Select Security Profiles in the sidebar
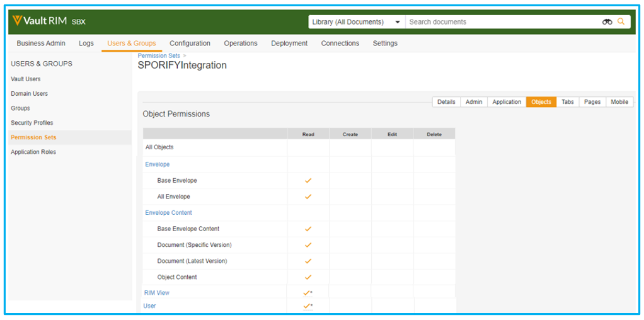644x320 pixels. point(32,123)
